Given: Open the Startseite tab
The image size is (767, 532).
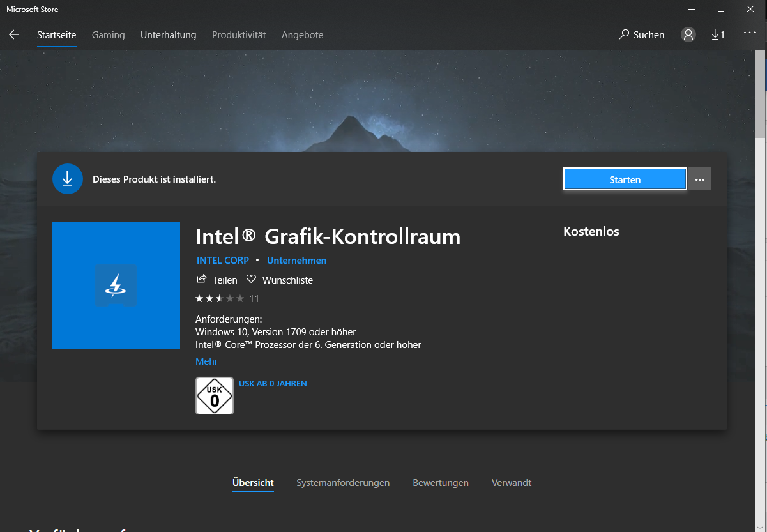Looking at the screenshot, I should pyautogui.click(x=57, y=35).
